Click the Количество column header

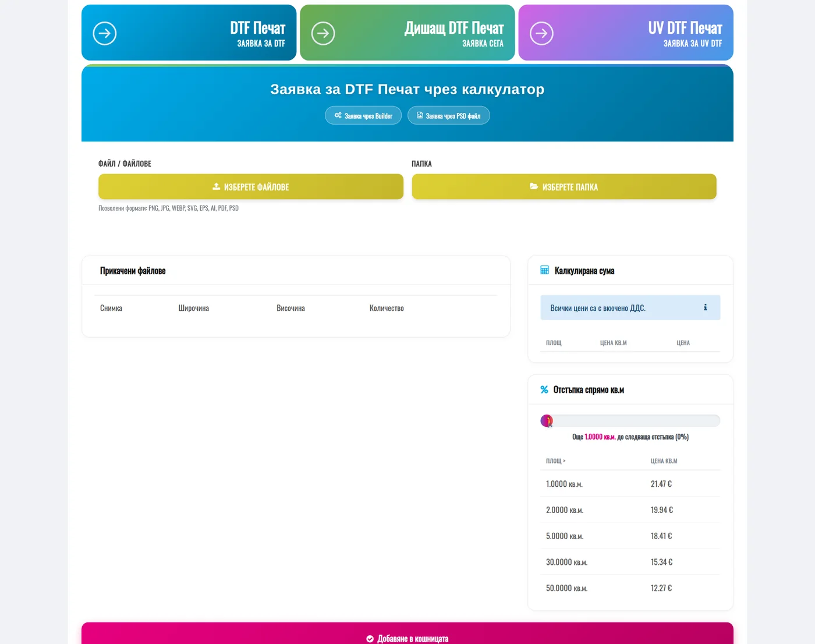pyautogui.click(x=387, y=308)
